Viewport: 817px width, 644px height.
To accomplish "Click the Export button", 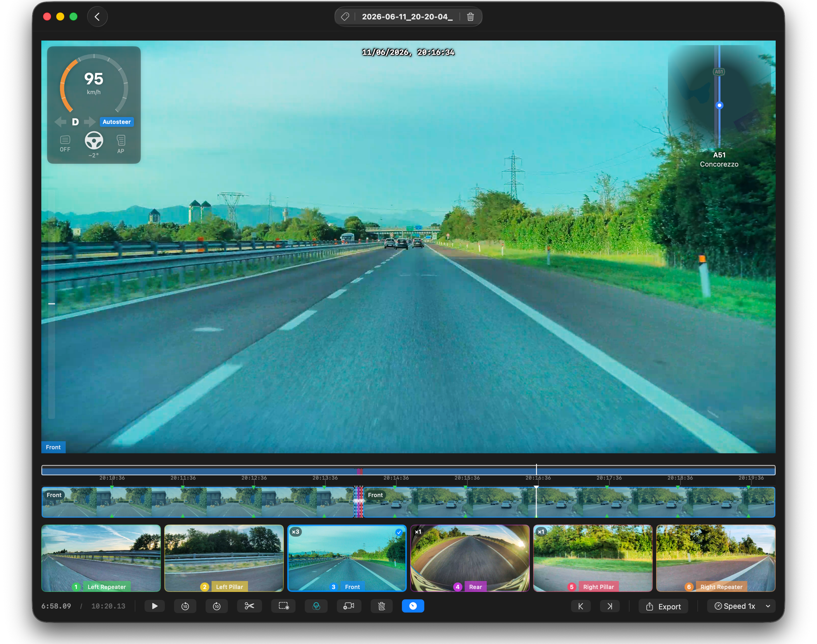I will click(663, 606).
